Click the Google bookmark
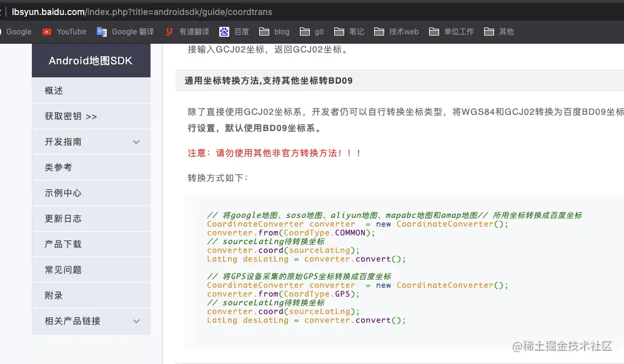The width and height of the screenshot is (624, 364). pyautogui.click(x=16, y=32)
